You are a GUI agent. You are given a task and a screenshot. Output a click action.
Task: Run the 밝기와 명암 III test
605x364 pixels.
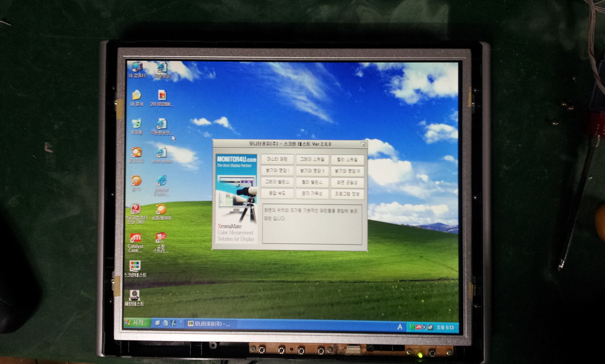click(347, 171)
